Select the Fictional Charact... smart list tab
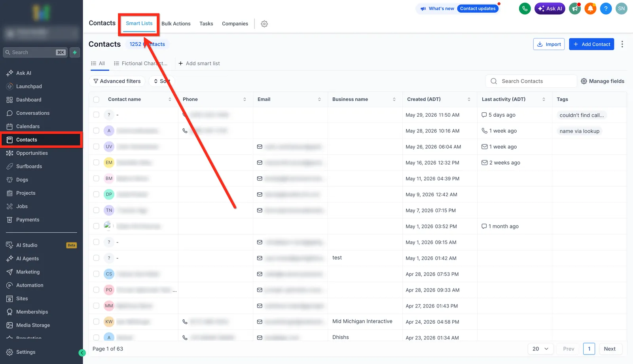633x364 pixels. [x=140, y=63]
